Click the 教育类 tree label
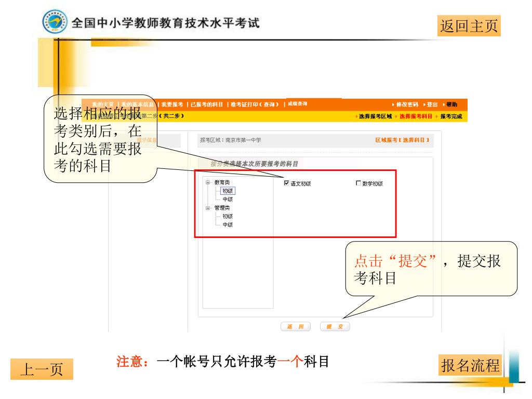The image size is (532, 399). (222, 182)
